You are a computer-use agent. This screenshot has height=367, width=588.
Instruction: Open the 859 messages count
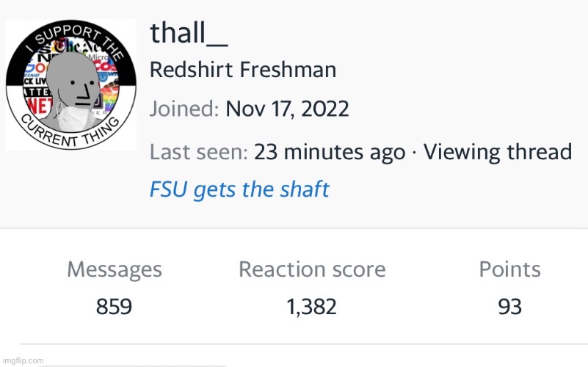click(115, 306)
